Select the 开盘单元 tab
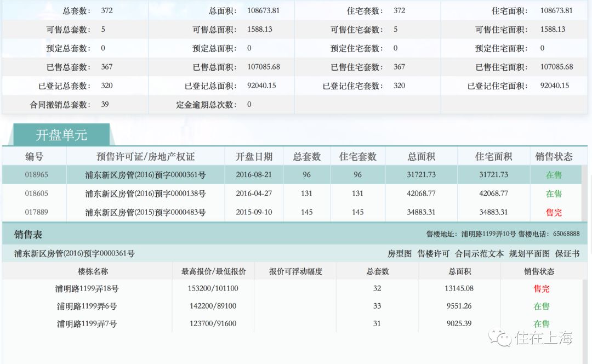592x364 pixels. pos(61,135)
